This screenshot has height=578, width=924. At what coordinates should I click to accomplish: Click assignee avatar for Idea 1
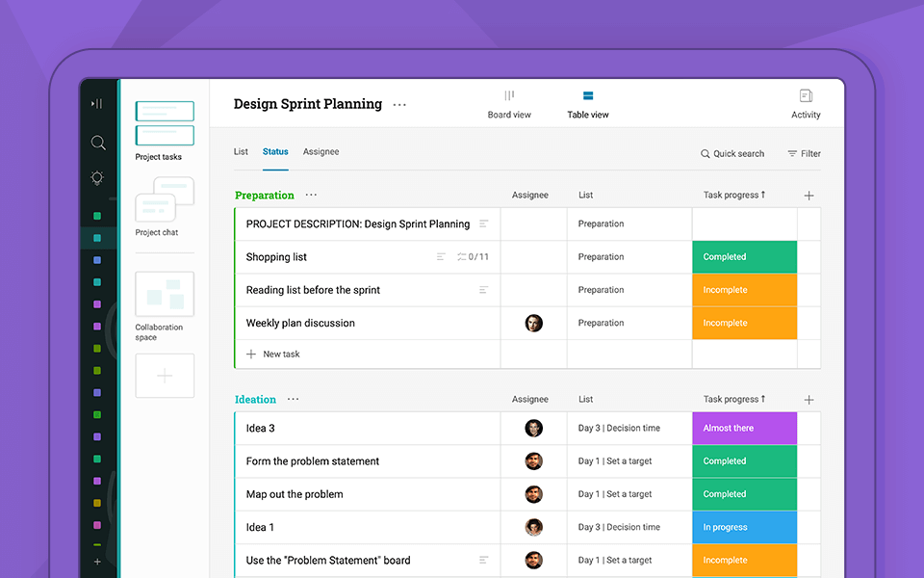(x=533, y=527)
